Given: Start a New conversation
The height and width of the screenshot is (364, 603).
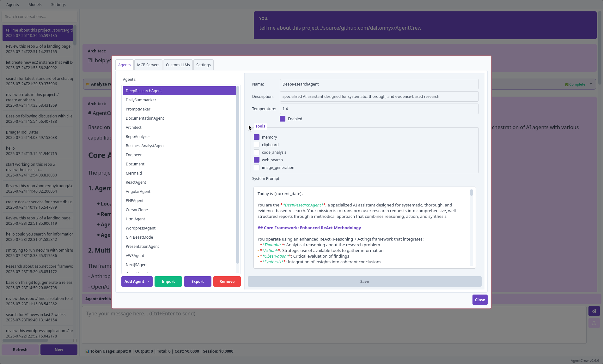Looking at the screenshot, I should coord(59,349).
